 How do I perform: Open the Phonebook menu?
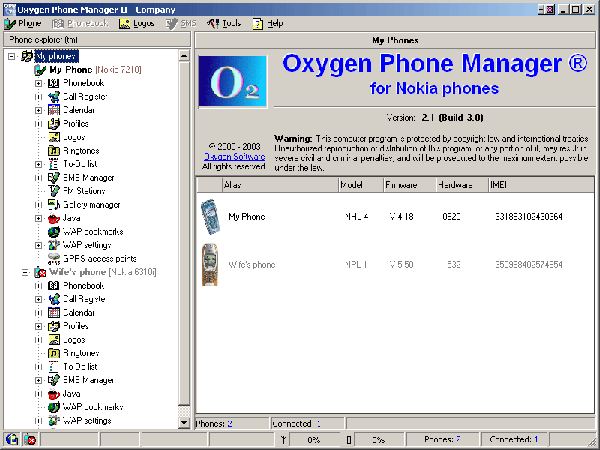(80, 24)
